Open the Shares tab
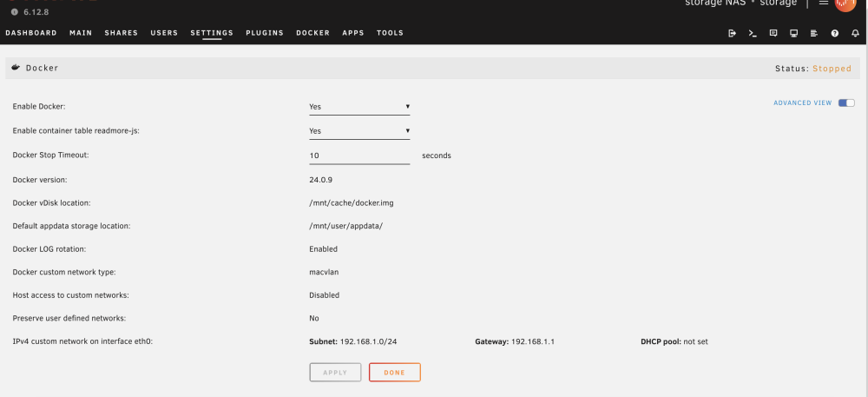The width and height of the screenshot is (868, 397). pyautogui.click(x=122, y=33)
